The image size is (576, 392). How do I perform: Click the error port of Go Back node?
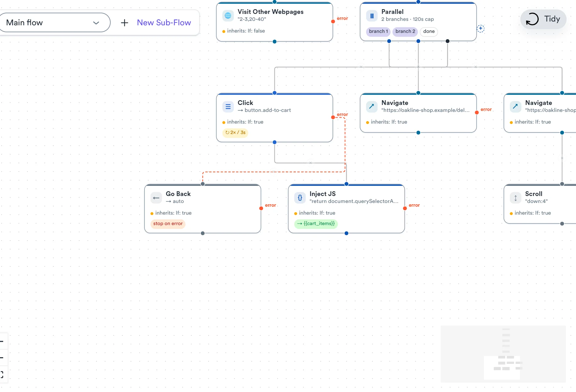261,208
